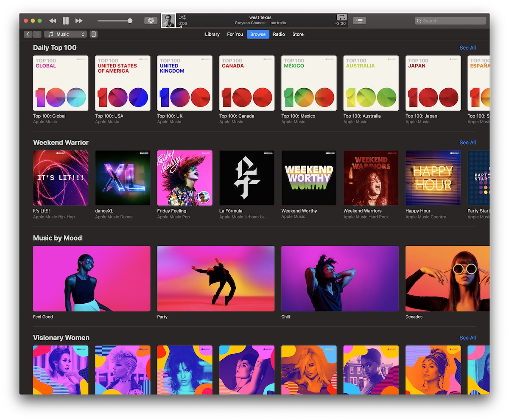
Task: Go forward with the right chevron
Action: coord(37,34)
